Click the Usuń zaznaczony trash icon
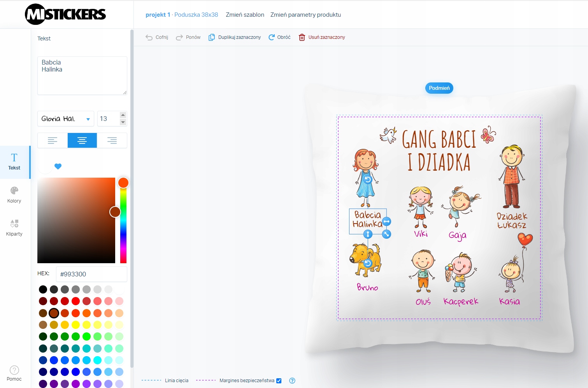Screen dimensions: 588x388 302,37
